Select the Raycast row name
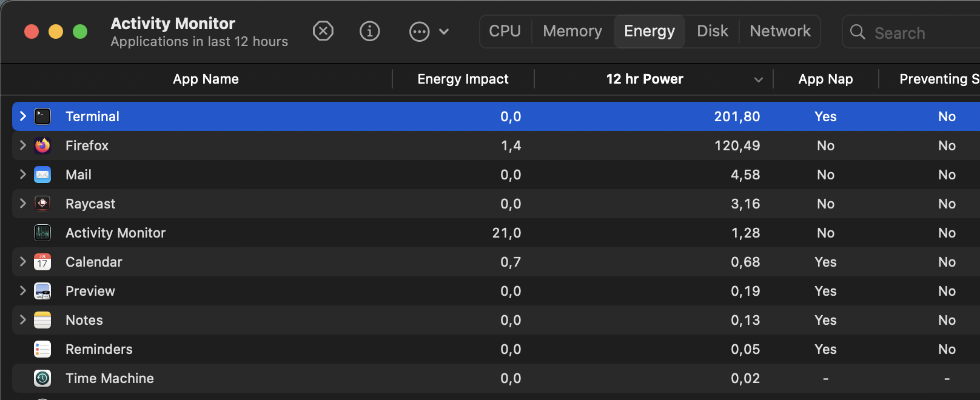Image resolution: width=980 pixels, height=400 pixels. pos(90,204)
